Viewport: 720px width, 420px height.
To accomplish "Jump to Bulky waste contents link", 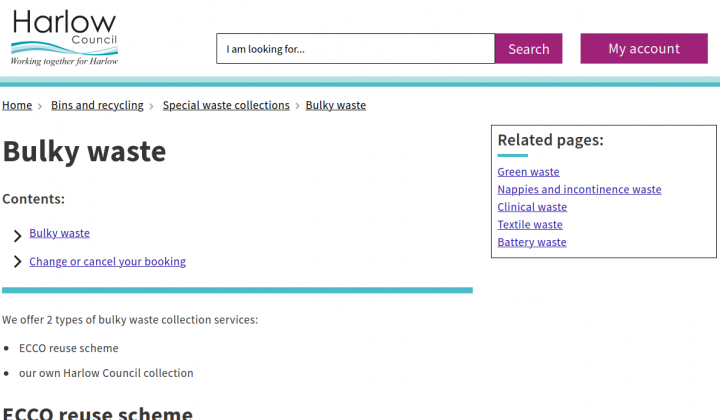I will point(60,233).
